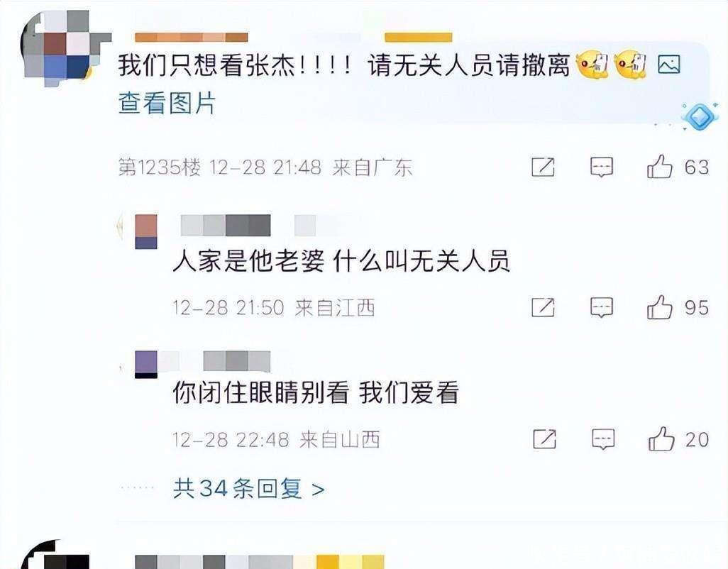Click the blue diamond badge icon

(x=700, y=116)
